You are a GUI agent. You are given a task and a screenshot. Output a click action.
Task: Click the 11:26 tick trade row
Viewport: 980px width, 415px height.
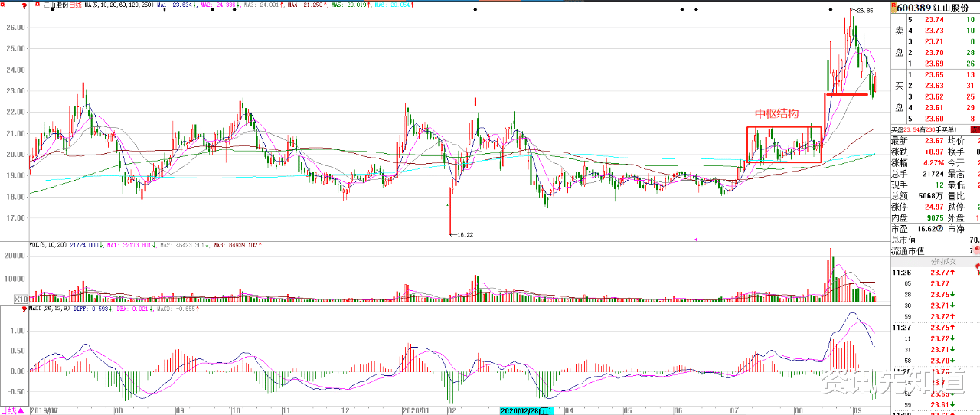click(935, 273)
